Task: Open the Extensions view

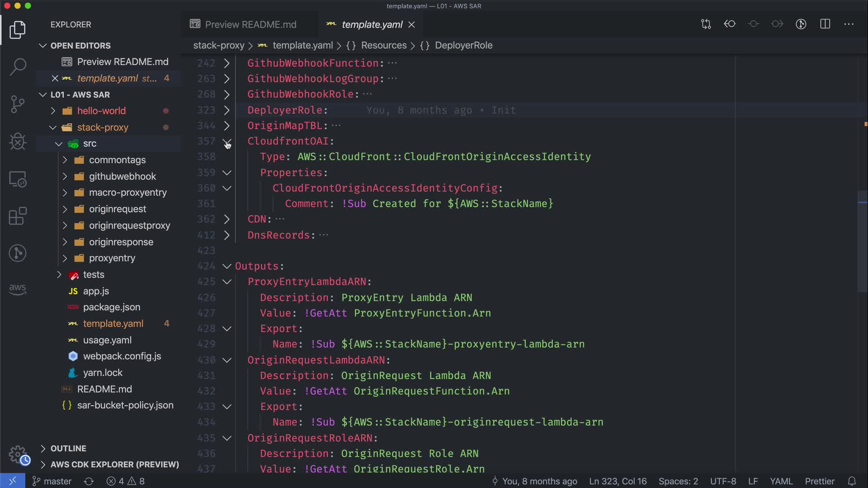Action: click(x=18, y=216)
